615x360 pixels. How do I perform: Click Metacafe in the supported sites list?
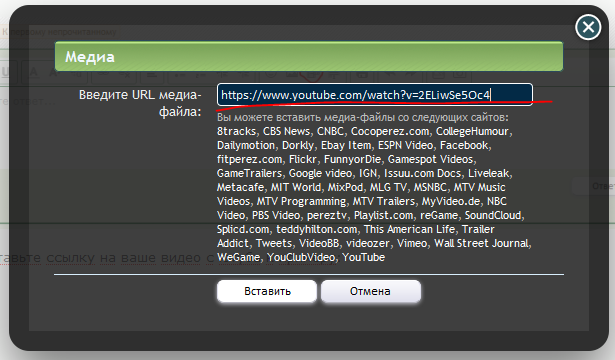[240, 187]
